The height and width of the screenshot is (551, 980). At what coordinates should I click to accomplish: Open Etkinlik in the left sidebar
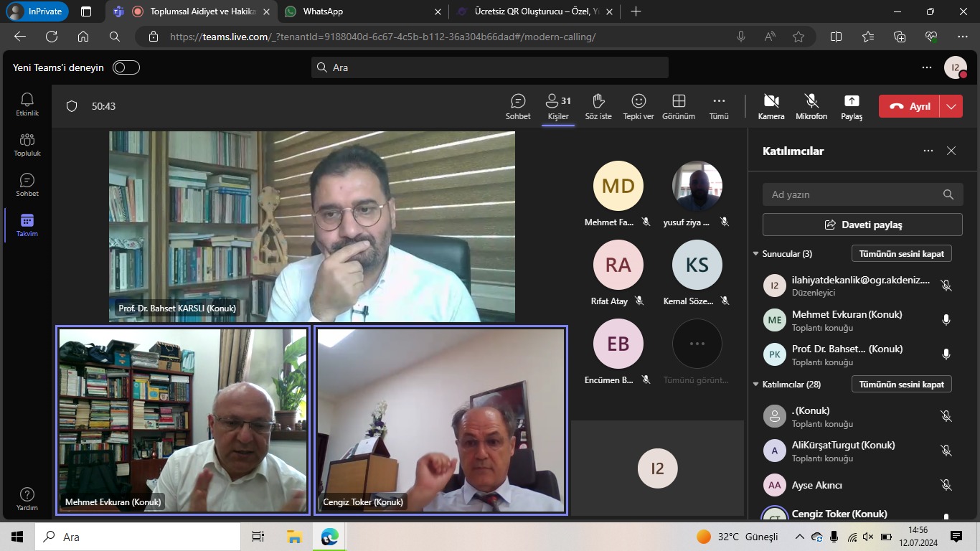tap(27, 104)
